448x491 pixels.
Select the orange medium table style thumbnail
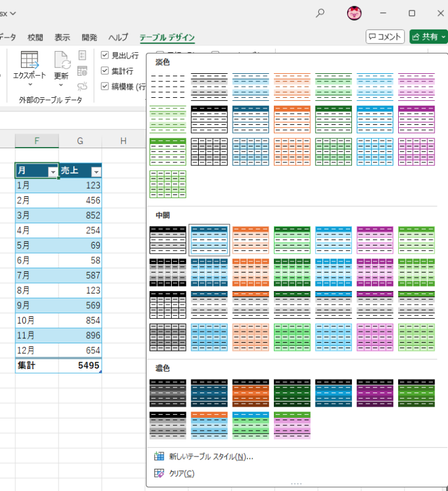point(250,239)
